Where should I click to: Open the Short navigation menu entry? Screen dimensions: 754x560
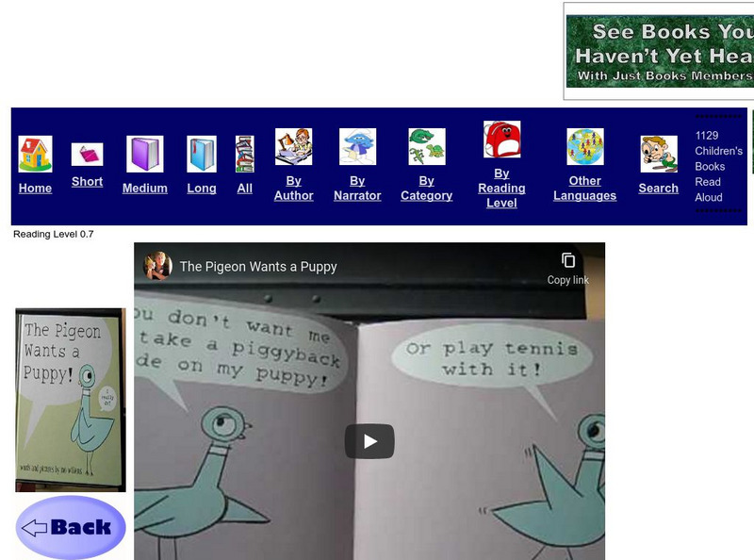(x=87, y=182)
